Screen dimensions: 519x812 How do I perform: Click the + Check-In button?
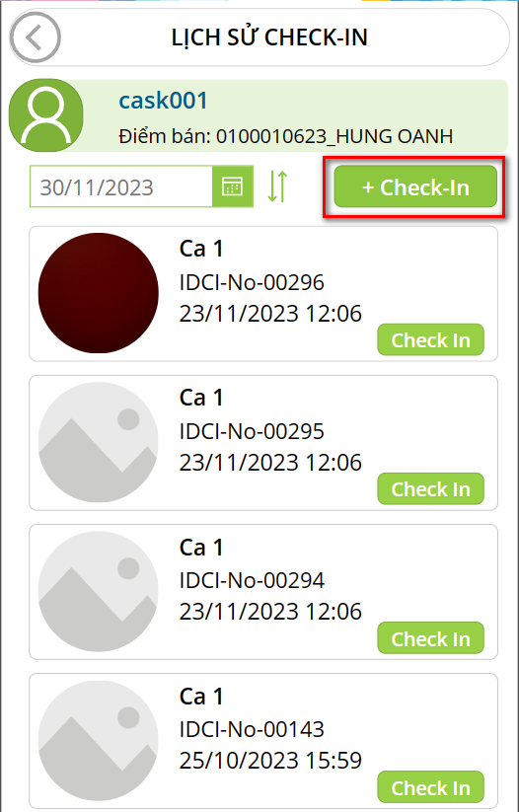[x=415, y=186]
